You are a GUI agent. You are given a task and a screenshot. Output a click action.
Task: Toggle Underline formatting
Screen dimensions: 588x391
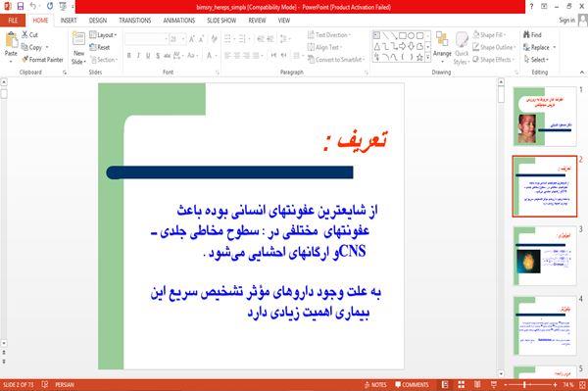148,56
